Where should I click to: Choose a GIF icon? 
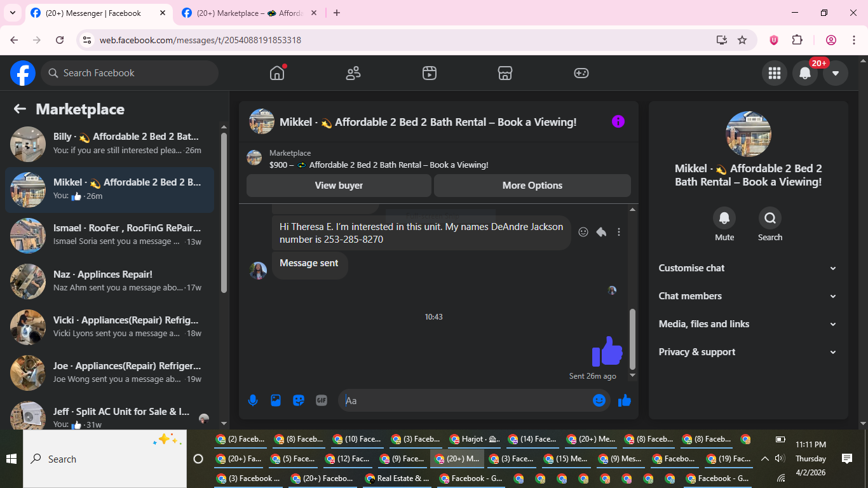(x=322, y=400)
